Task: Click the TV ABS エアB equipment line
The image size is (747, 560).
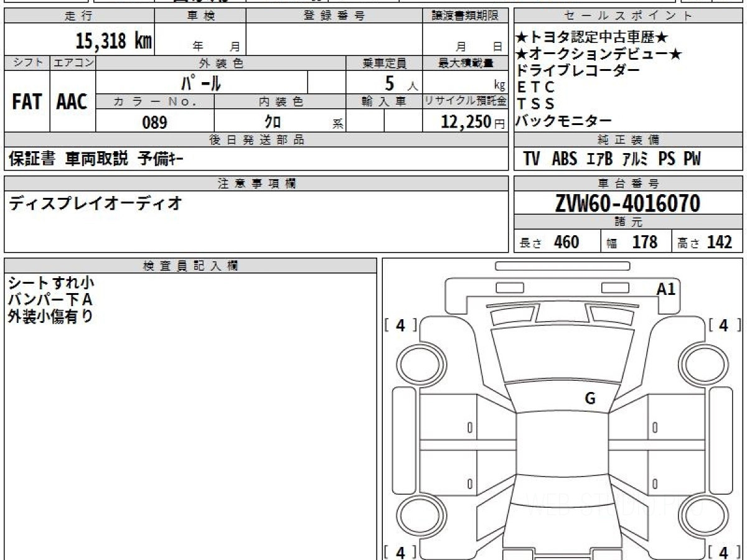Action: pyautogui.click(x=612, y=159)
